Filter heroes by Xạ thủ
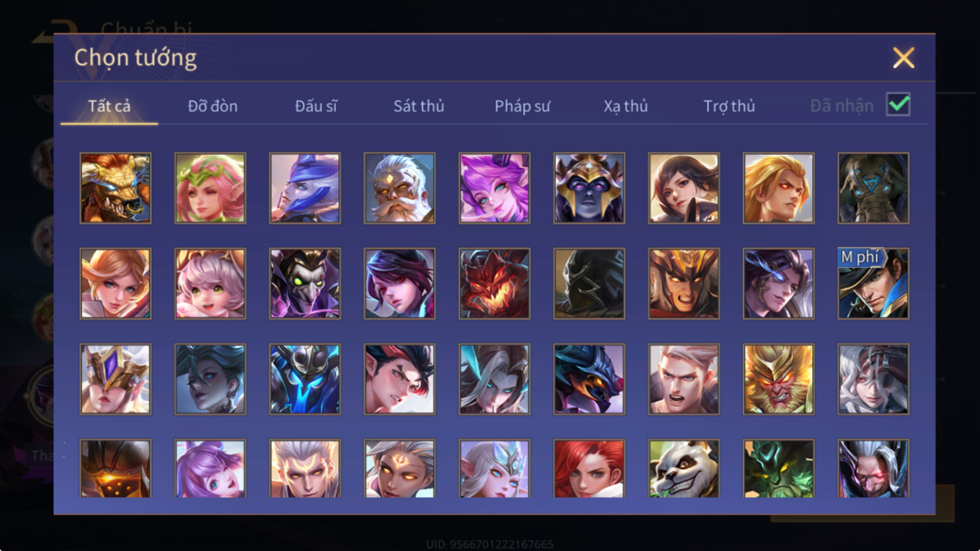The height and width of the screenshot is (551, 980). [625, 106]
